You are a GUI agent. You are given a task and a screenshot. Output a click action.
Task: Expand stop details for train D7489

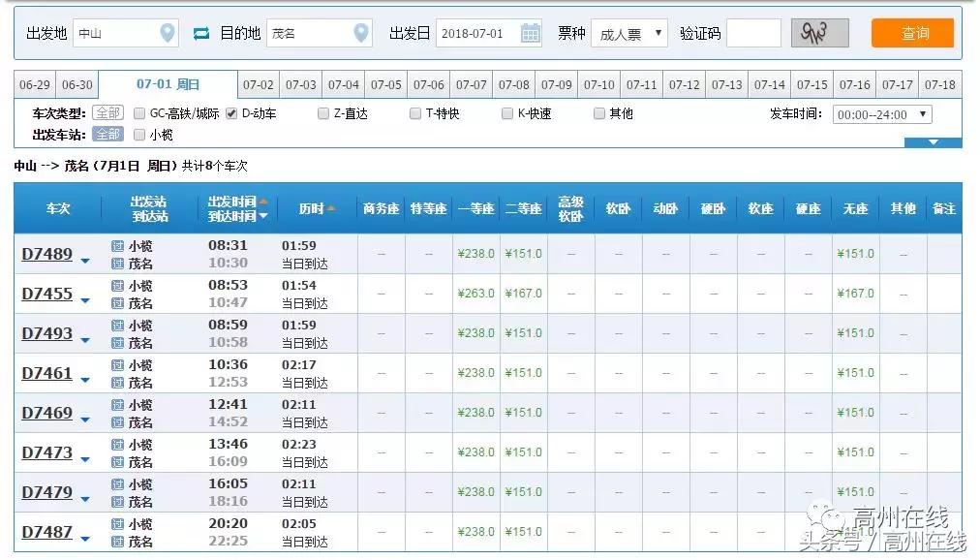tap(85, 262)
